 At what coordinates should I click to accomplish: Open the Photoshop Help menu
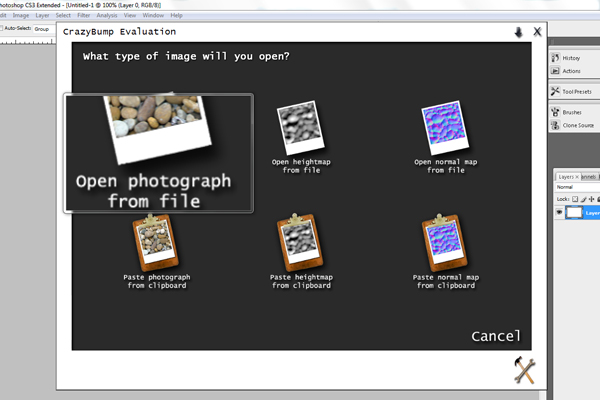point(176,15)
